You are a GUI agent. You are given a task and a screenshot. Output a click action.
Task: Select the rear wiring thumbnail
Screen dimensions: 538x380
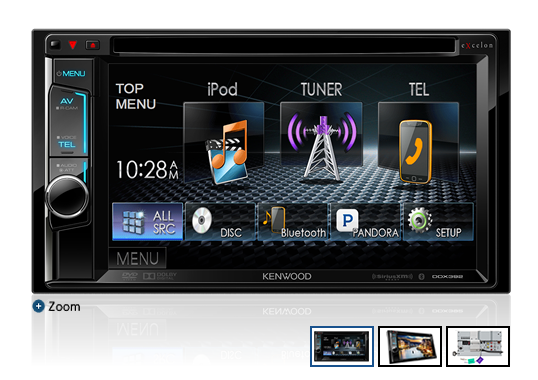pyautogui.click(x=478, y=346)
